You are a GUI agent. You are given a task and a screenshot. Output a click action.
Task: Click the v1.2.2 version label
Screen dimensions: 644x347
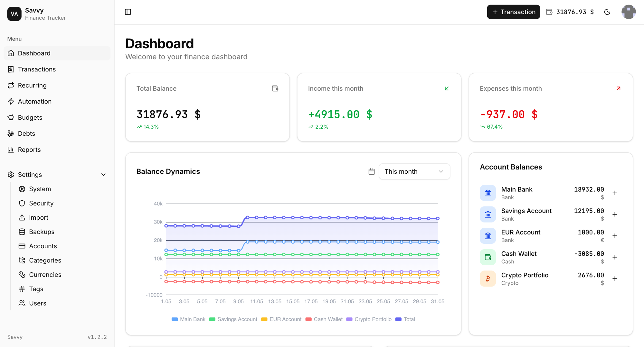click(x=97, y=337)
